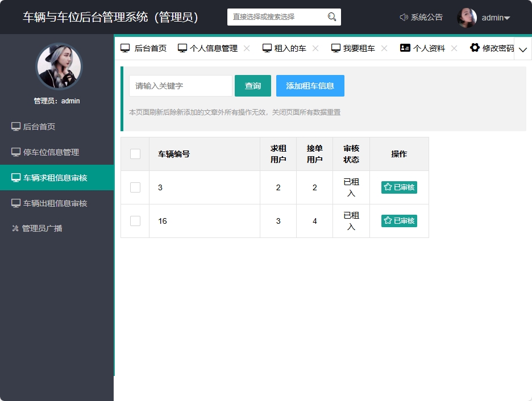Screen dimensions: 532x401
Task: Click the 查询 search button
Action: point(252,85)
